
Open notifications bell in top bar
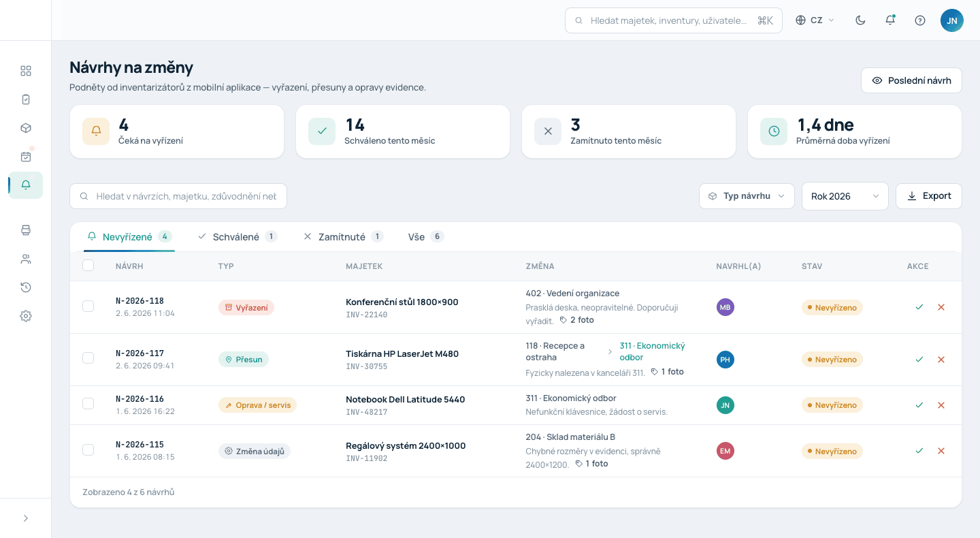[x=890, y=20]
